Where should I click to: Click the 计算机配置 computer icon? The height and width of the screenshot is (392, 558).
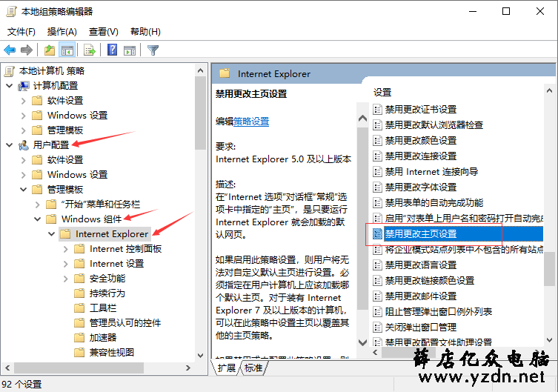click(x=24, y=86)
